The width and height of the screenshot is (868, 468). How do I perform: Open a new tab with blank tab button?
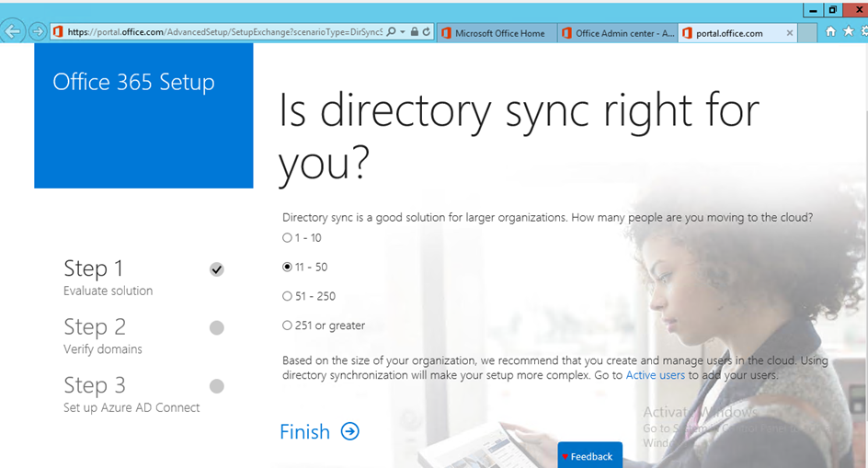click(x=807, y=33)
